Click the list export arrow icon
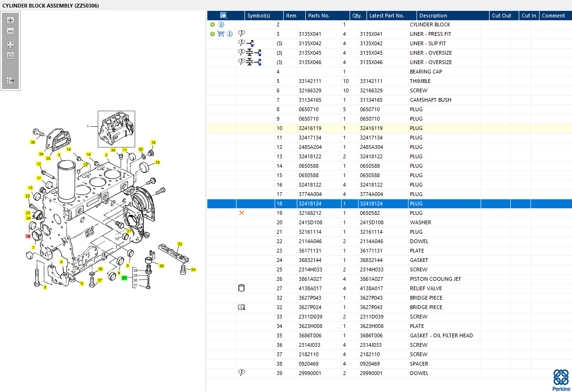Screen dimensions: 572x392 10,81
